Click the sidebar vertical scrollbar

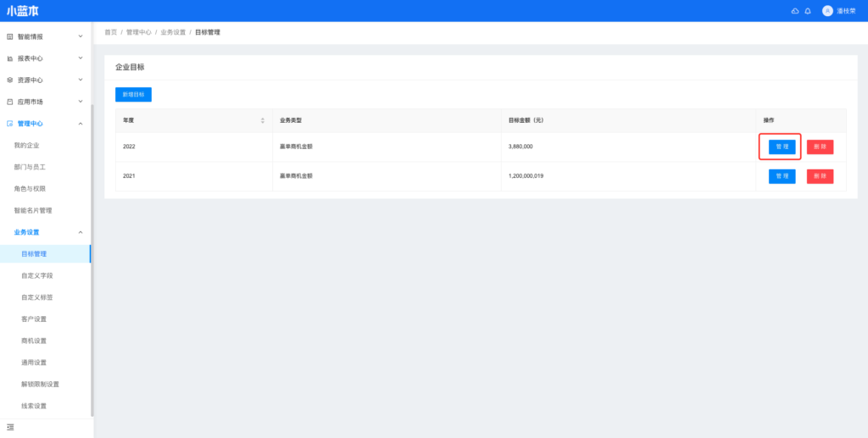(91, 254)
